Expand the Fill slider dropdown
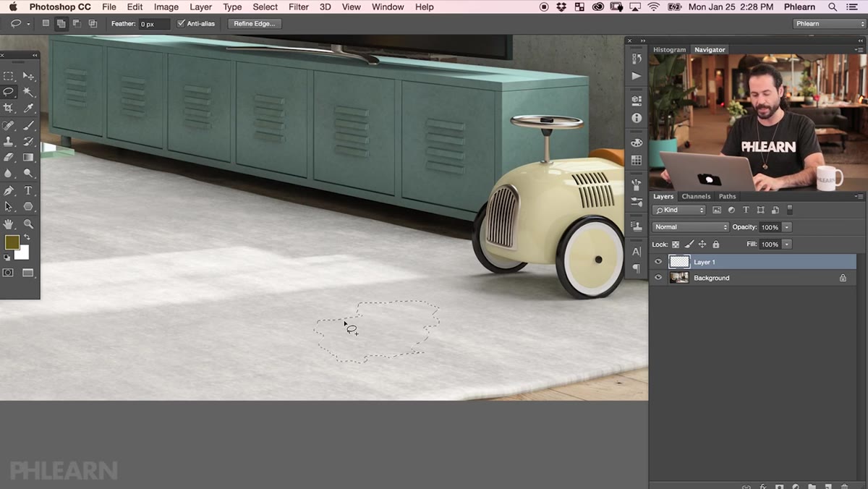This screenshot has height=489, width=868. [787, 244]
